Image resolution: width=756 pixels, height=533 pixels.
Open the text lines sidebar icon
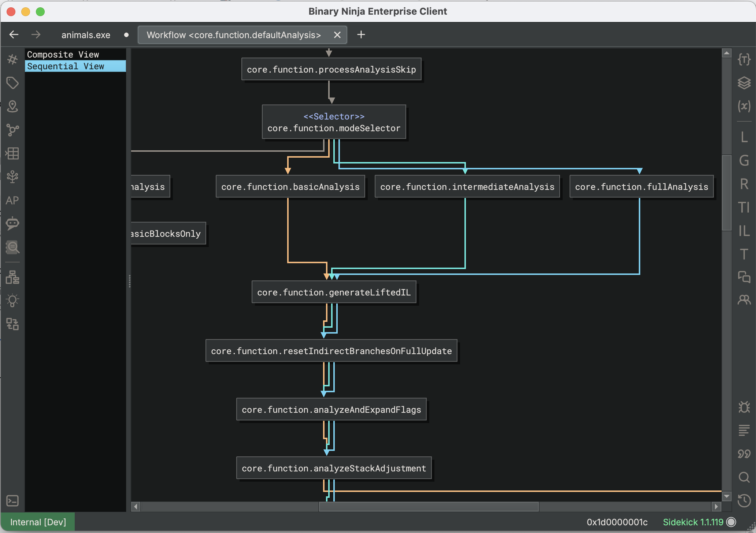coord(744,430)
